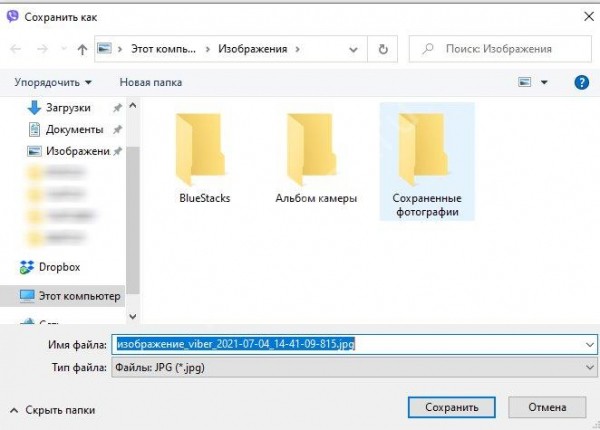Collapse folders with Скрыть папки

52,410
